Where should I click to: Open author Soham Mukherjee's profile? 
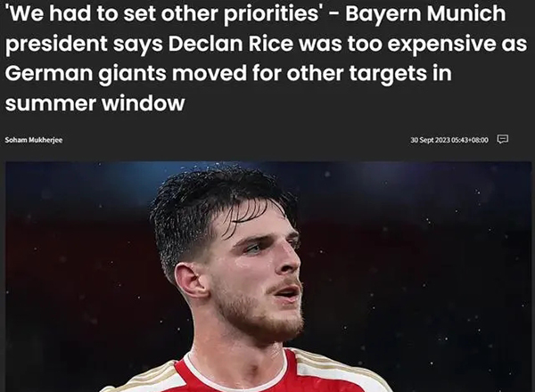point(34,140)
